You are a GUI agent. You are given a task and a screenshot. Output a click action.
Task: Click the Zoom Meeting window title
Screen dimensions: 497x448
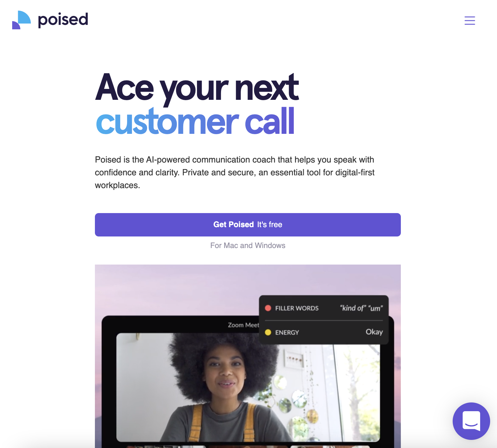pyautogui.click(x=244, y=325)
